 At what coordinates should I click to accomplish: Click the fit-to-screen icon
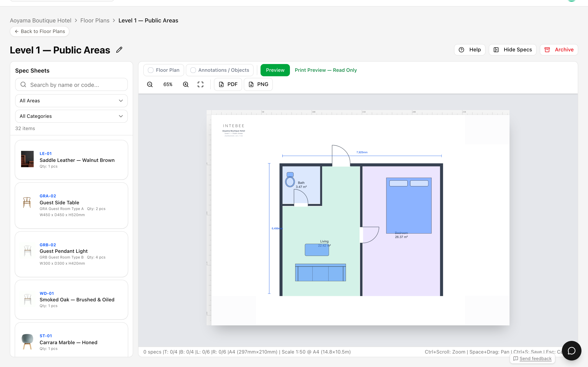200,84
